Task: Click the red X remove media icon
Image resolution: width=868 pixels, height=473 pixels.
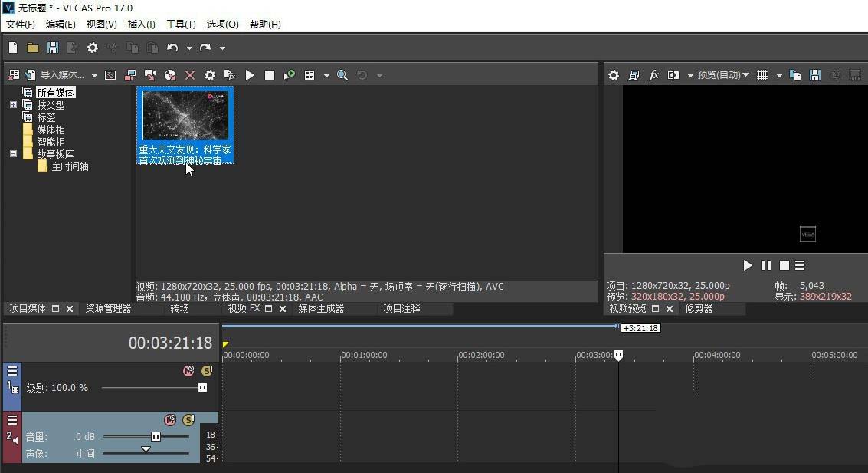Action: coord(190,75)
